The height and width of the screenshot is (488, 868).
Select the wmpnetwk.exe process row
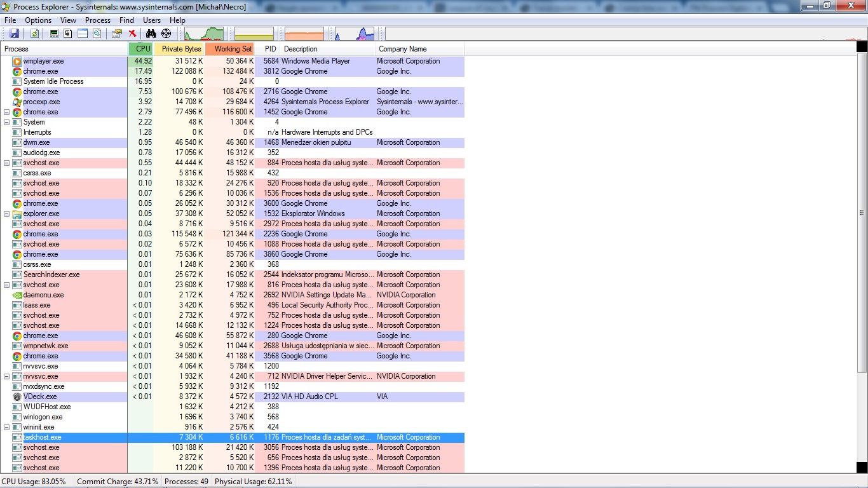pos(233,346)
